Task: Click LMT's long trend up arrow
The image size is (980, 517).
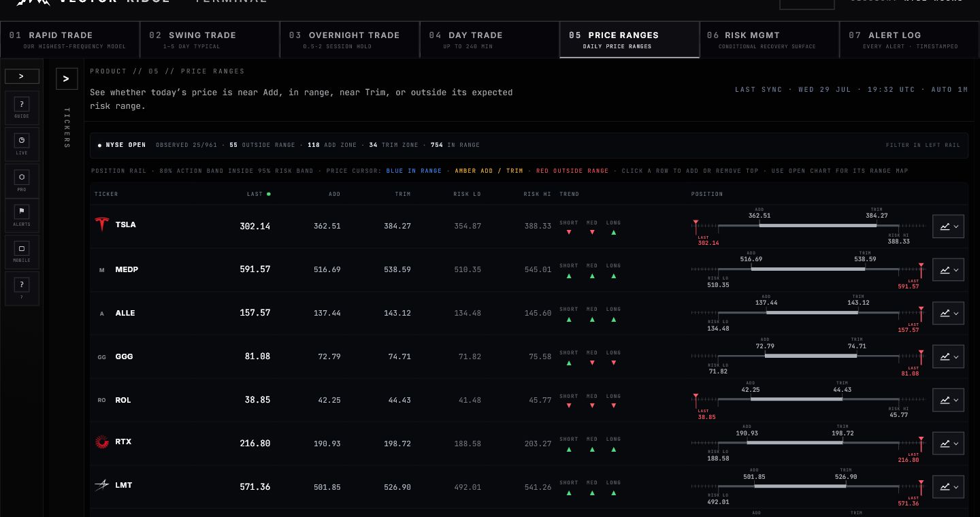Action: [613, 493]
